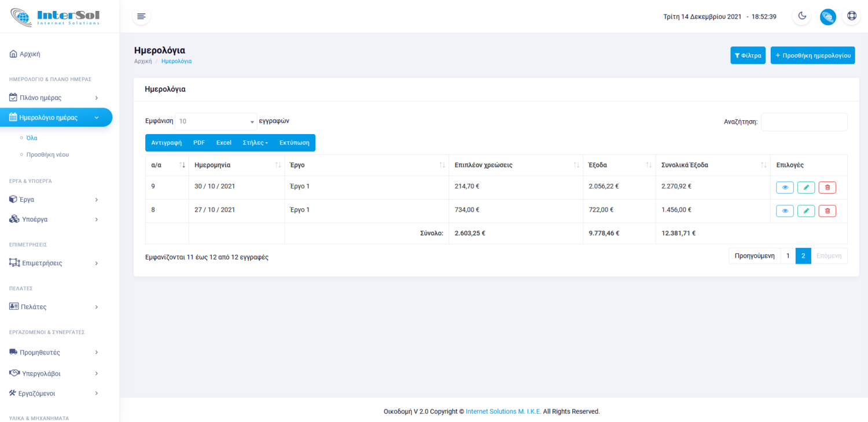Toggle dark mode moon icon
The image size is (868, 422).
coord(802,16)
